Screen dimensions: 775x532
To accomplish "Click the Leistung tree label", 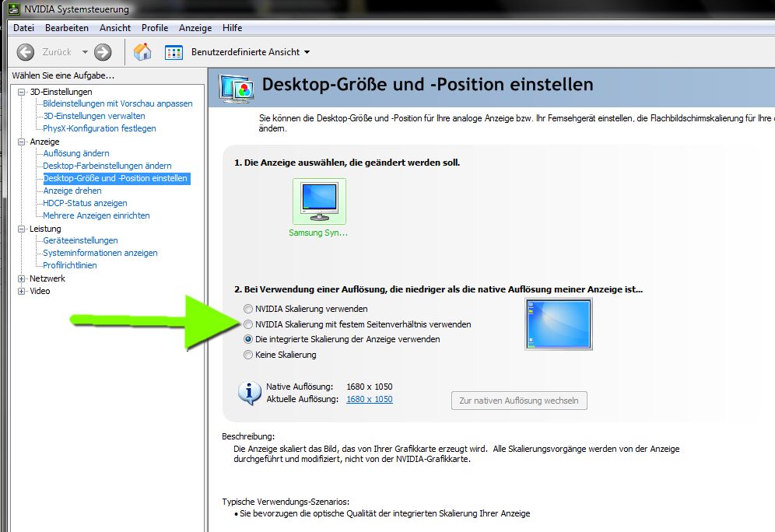I will pyautogui.click(x=45, y=229).
